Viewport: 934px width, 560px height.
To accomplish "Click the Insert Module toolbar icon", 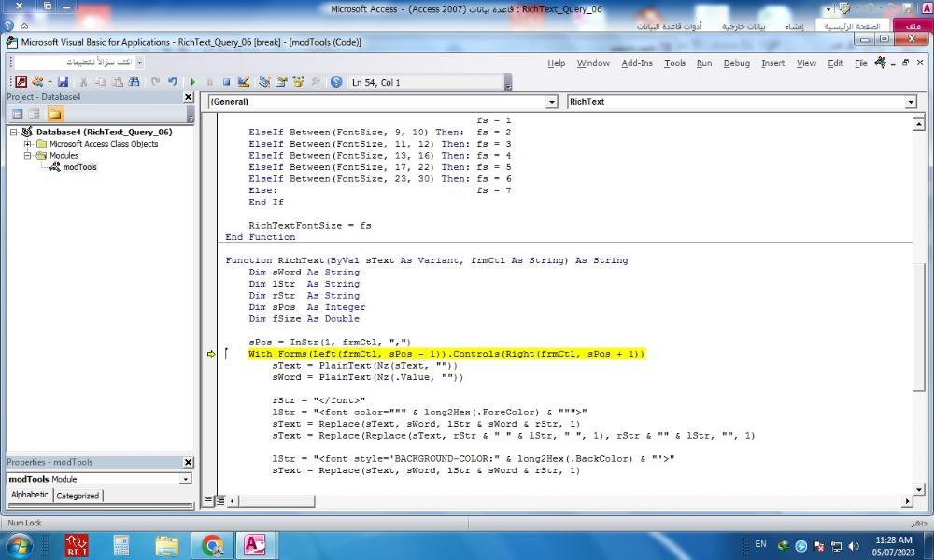I will click(x=37, y=82).
